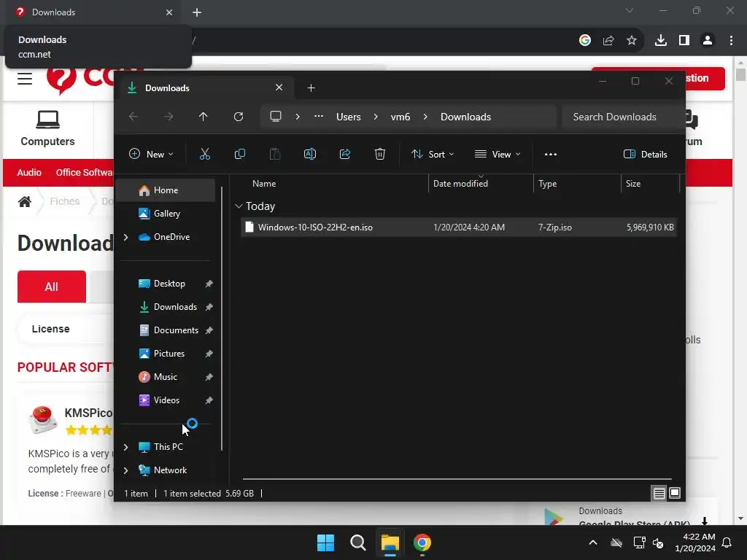Click chevron after Users in address bar
The width and height of the screenshot is (747, 560).
coord(376,117)
